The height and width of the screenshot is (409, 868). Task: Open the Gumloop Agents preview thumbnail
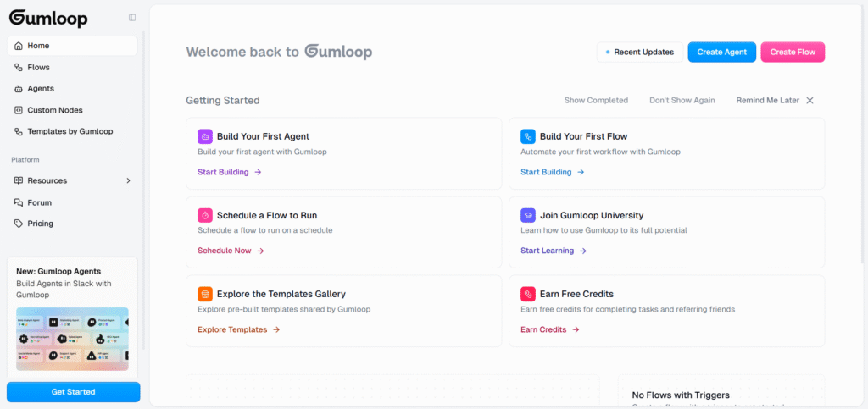pyautogui.click(x=73, y=339)
